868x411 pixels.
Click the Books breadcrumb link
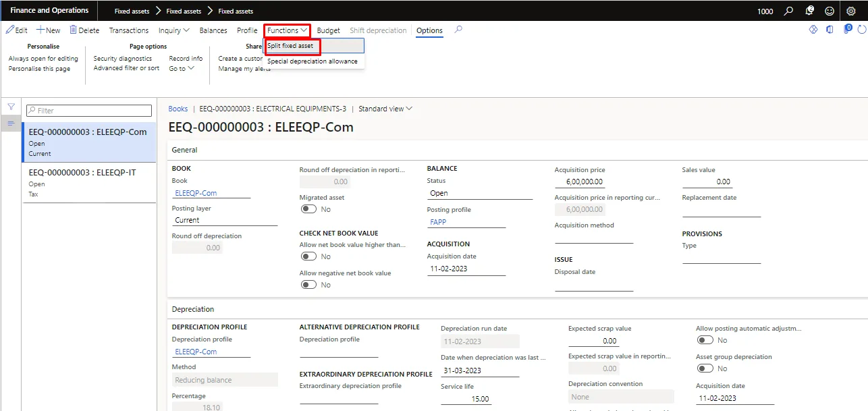tap(178, 109)
